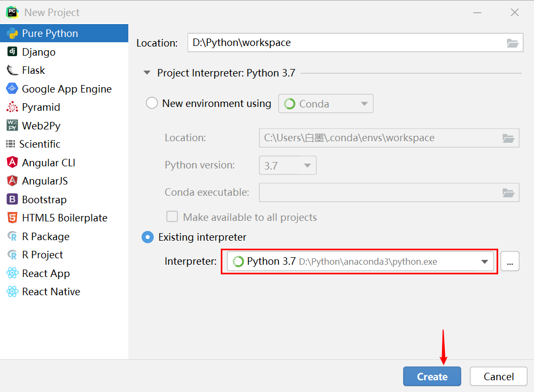Click the Angular CLI icon

coord(12,163)
